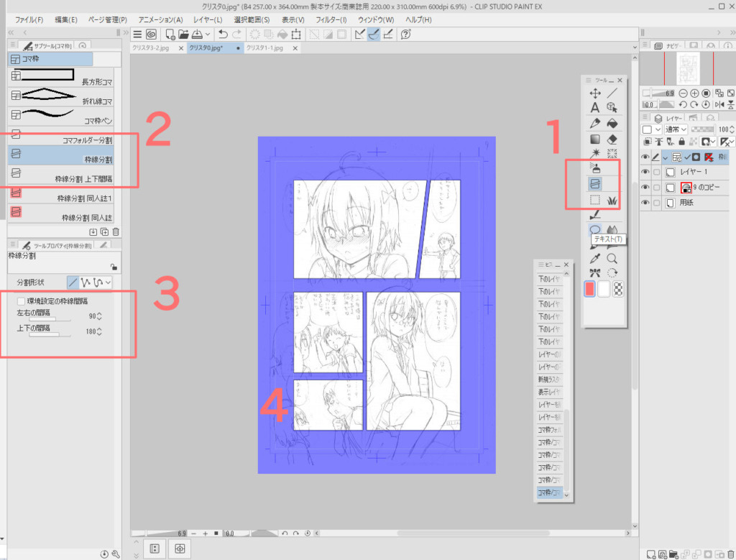Adjust 上下の間隔 value stepper

click(x=99, y=332)
